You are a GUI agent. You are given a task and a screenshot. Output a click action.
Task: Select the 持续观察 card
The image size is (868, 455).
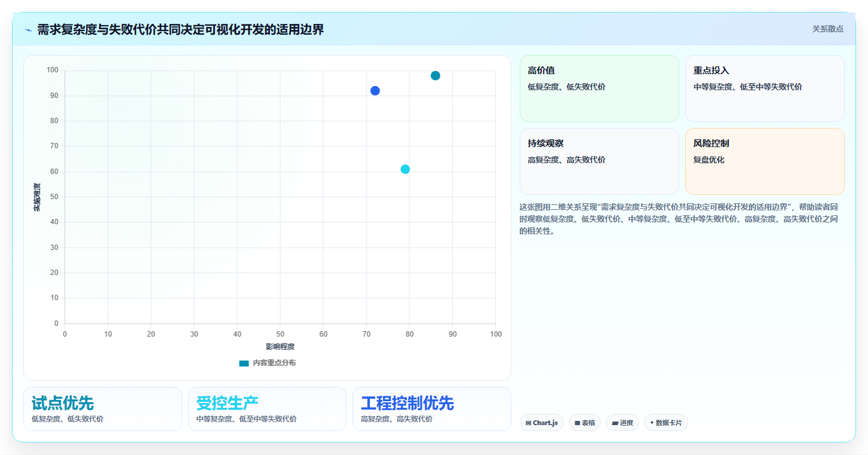pyautogui.click(x=599, y=161)
